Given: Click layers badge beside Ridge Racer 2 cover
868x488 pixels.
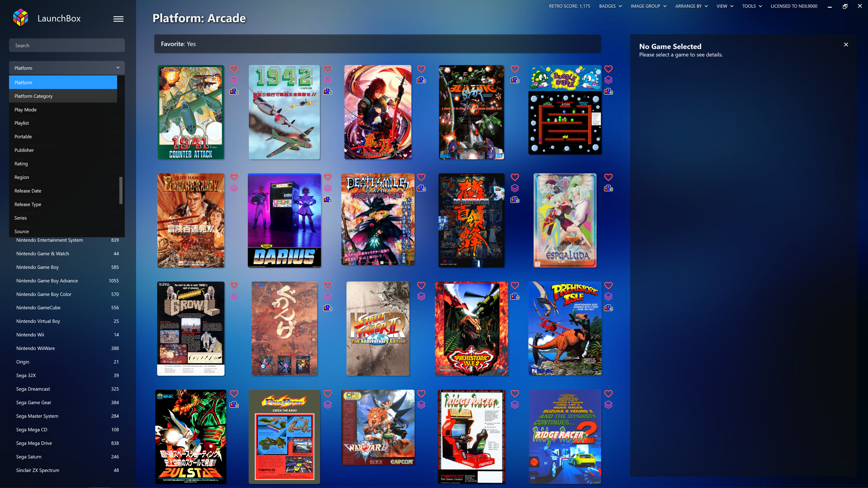Looking at the screenshot, I should click(608, 404).
